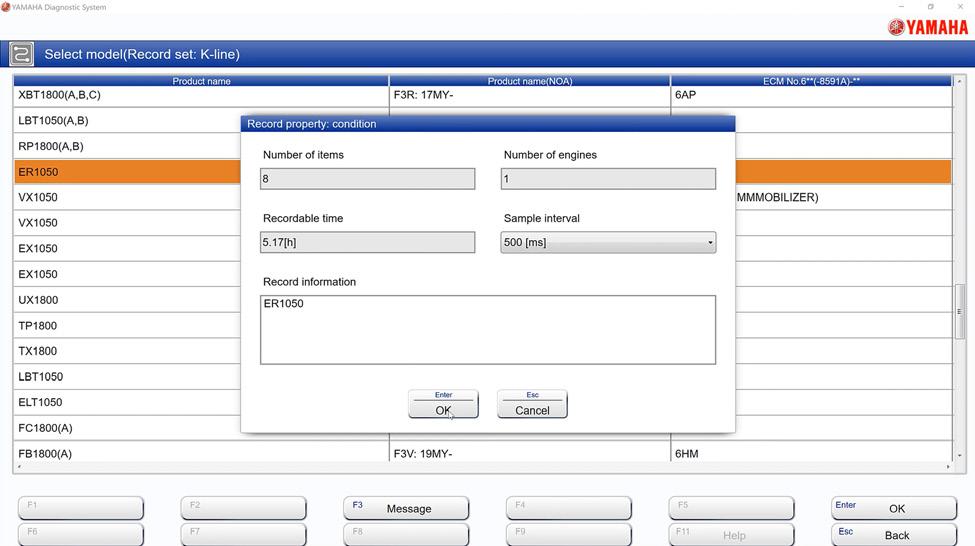Click the ECM No. column header

point(811,81)
